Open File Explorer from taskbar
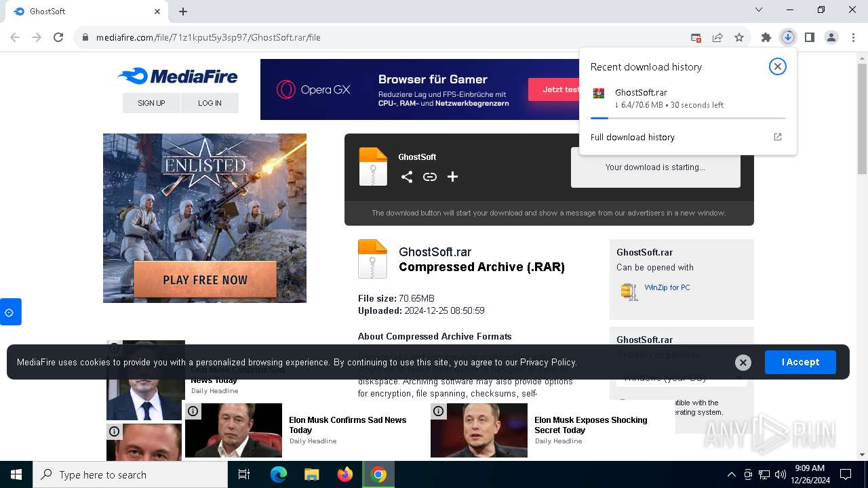 311,474
